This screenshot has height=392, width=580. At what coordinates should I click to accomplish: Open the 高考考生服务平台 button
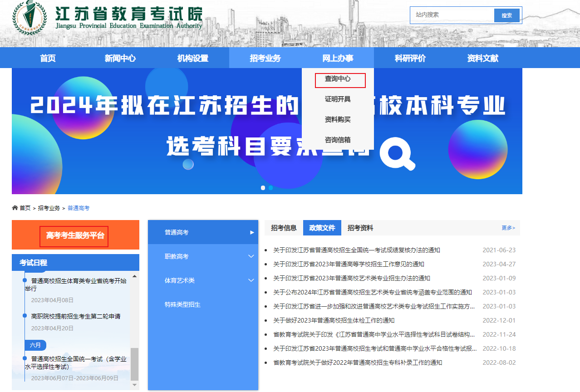point(75,235)
